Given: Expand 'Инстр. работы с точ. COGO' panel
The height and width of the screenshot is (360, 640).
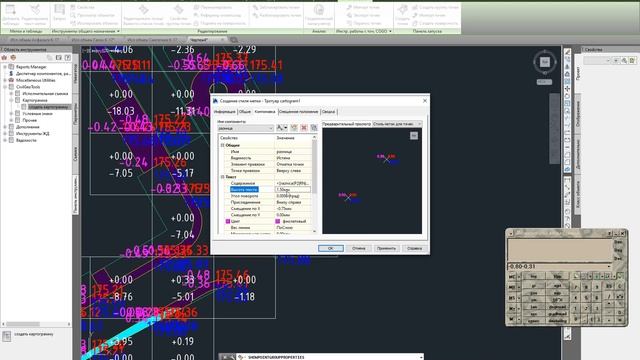Looking at the screenshot, I should (x=364, y=31).
